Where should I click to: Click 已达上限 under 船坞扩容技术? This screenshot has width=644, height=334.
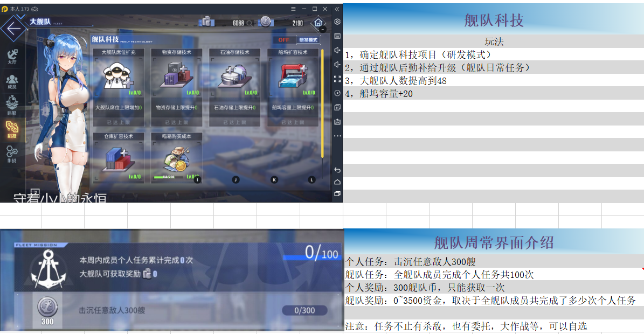(x=293, y=122)
